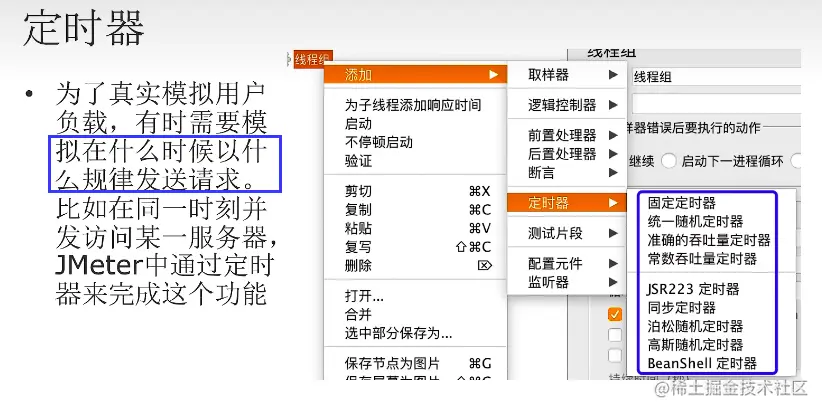The height and width of the screenshot is (412, 822).
Task: Choose 选中部分保存为... menu entry
Action: (416, 333)
